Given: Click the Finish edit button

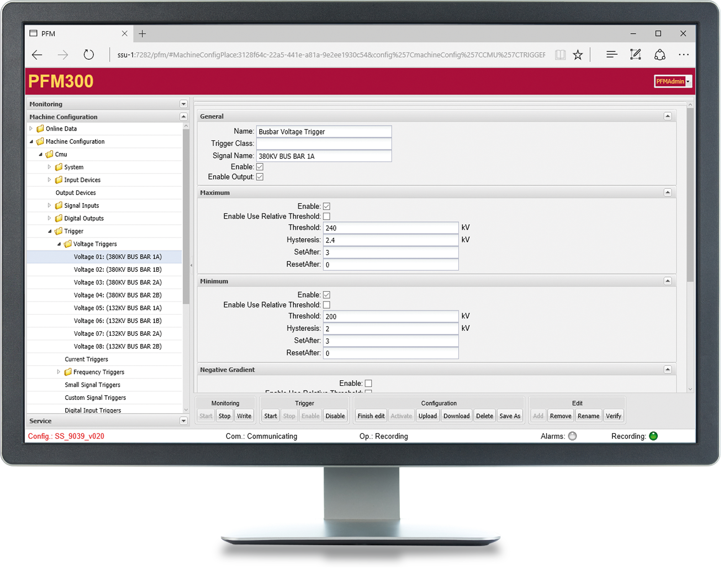Looking at the screenshot, I should click(x=371, y=416).
